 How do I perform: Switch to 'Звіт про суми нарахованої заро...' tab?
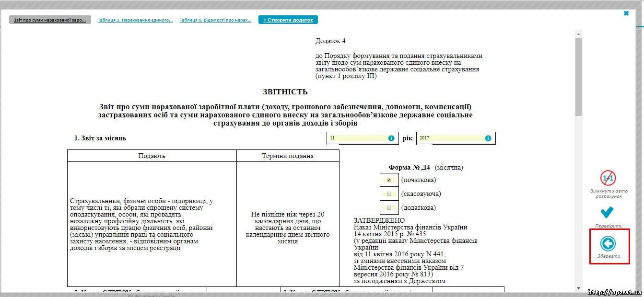point(50,20)
